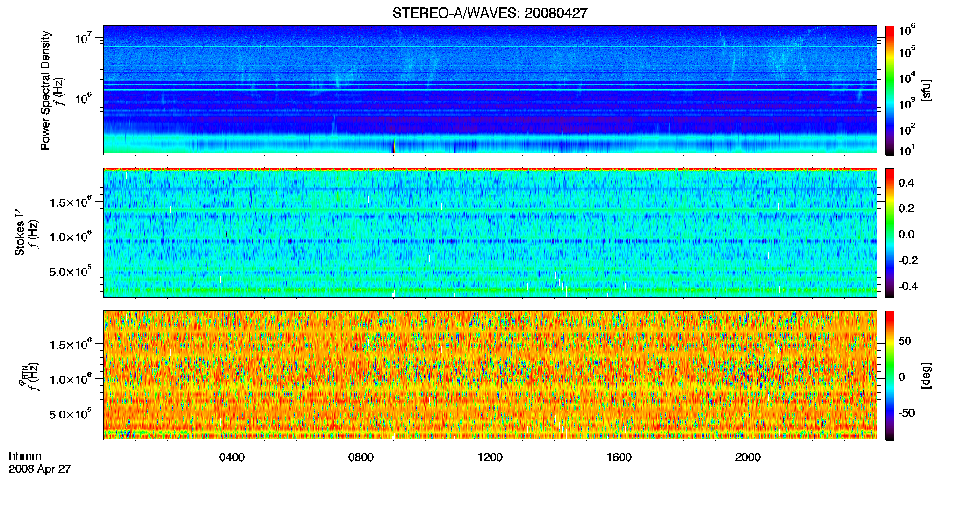Click the STEREO-A/WAVES: 20080427 title
The width and height of the screenshot is (980, 505).
pyautogui.click(x=490, y=14)
